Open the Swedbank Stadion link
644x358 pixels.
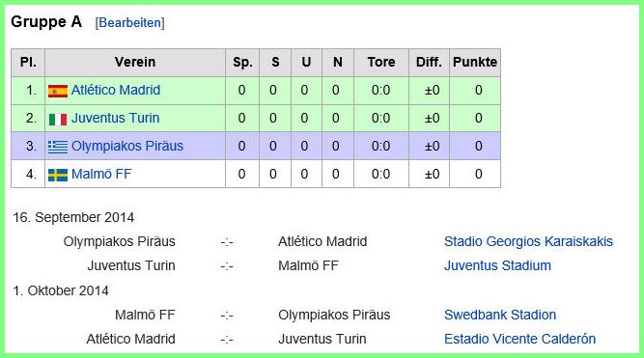tap(500, 315)
